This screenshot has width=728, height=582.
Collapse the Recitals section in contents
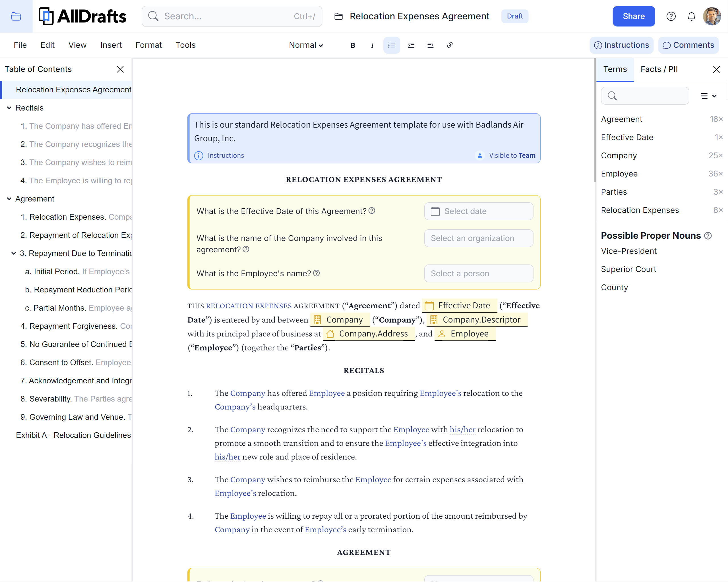coord(9,108)
